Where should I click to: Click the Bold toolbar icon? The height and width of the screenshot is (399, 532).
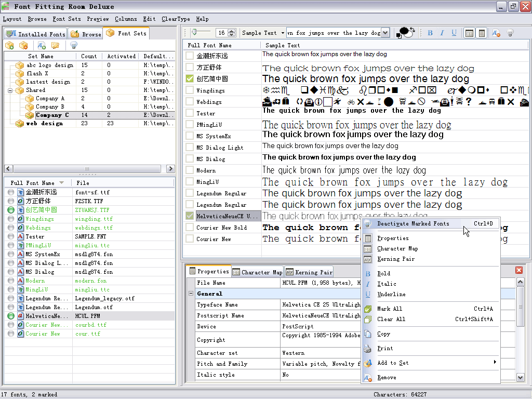coord(430,33)
